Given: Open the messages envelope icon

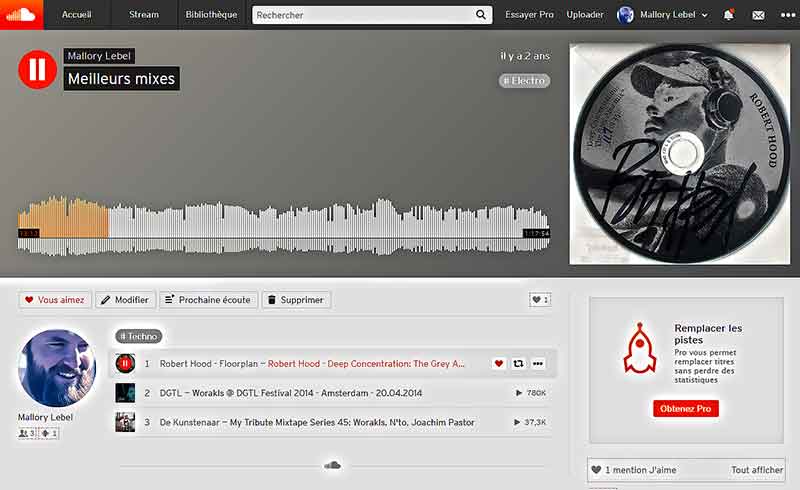Looking at the screenshot, I should coord(758,15).
